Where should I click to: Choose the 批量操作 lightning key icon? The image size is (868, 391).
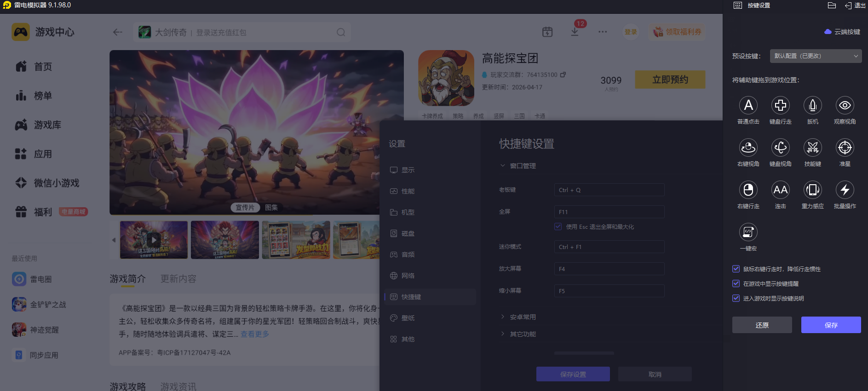(845, 190)
